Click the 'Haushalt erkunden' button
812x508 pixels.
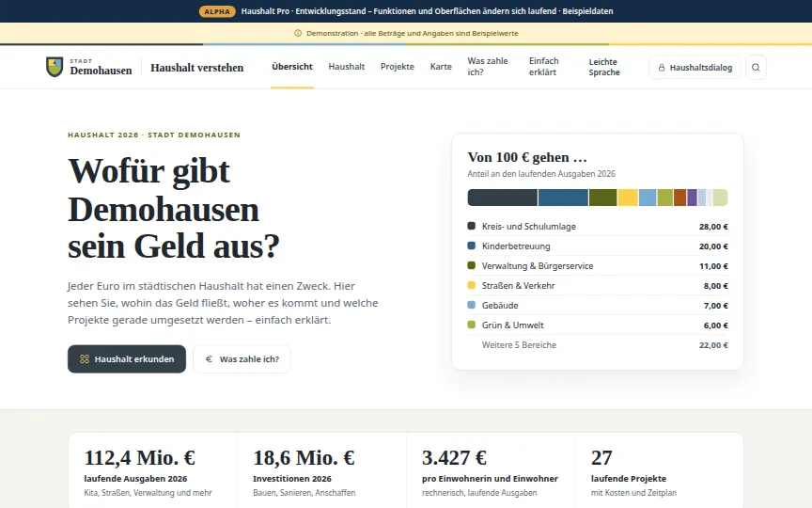coord(127,358)
